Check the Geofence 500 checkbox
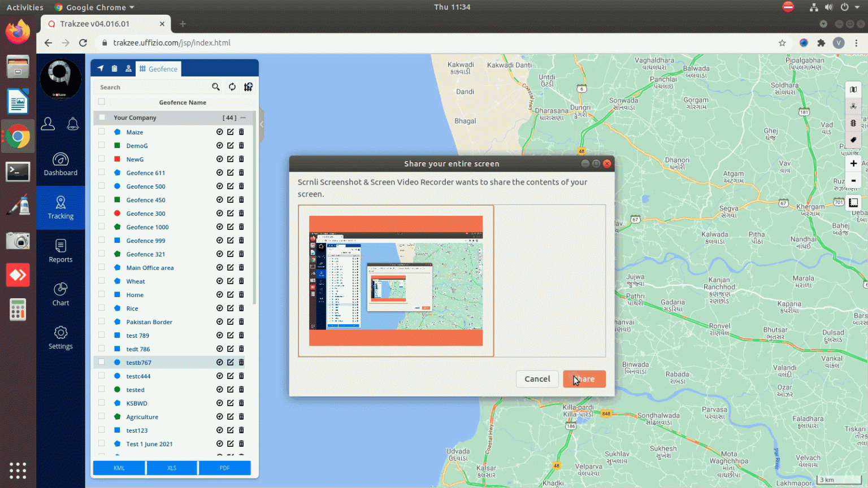This screenshot has width=868, height=488. pyautogui.click(x=102, y=186)
